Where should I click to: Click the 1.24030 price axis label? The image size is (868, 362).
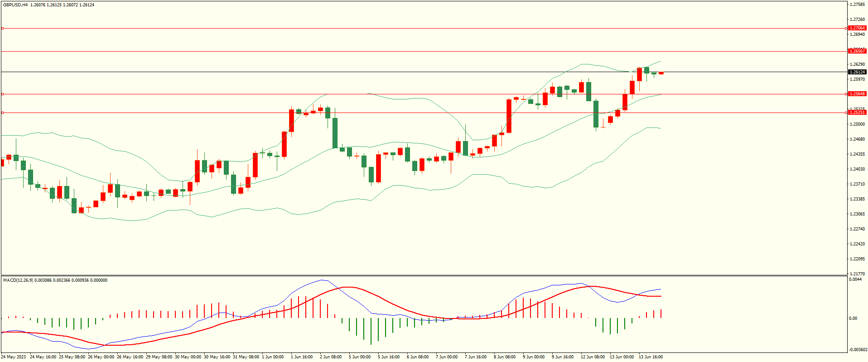pos(857,169)
